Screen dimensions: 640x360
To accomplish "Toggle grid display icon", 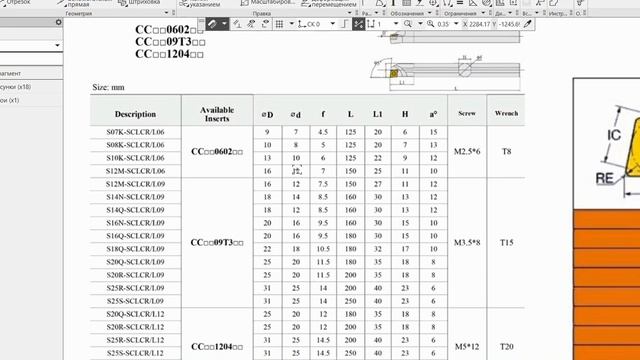I will (x=279, y=24).
